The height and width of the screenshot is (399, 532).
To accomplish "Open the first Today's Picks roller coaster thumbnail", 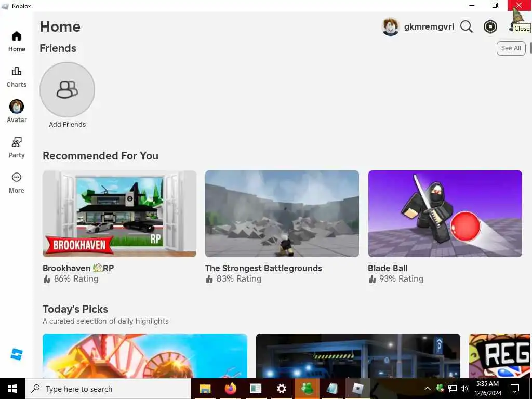I will [145, 355].
